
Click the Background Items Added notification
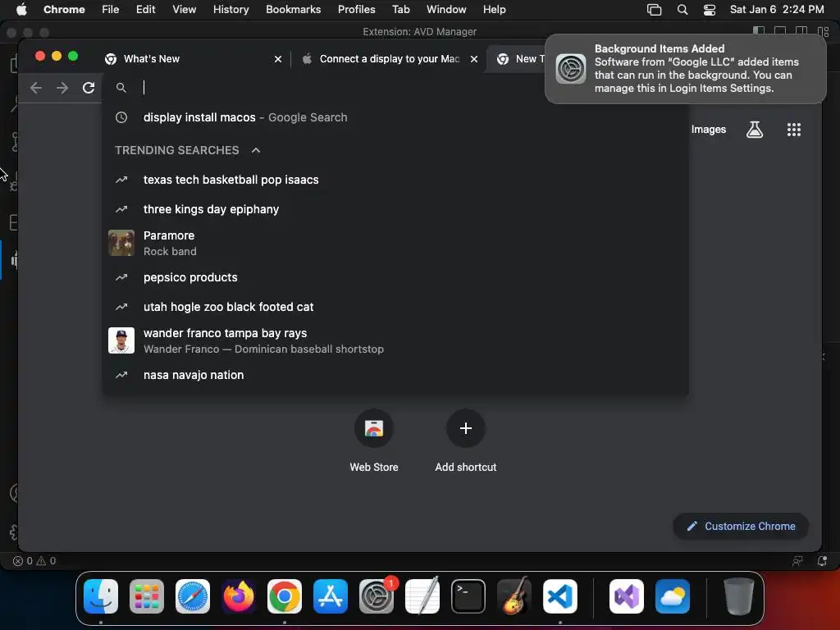685,69
